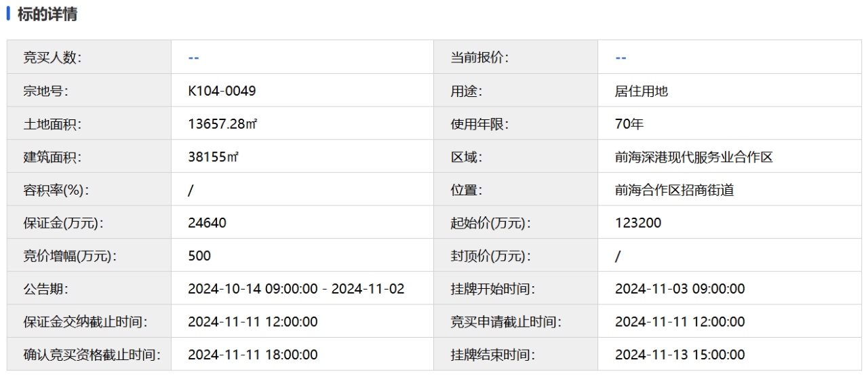
Task: Click the 封顶价(万元) label cell
Action: [x=491, y=256]
